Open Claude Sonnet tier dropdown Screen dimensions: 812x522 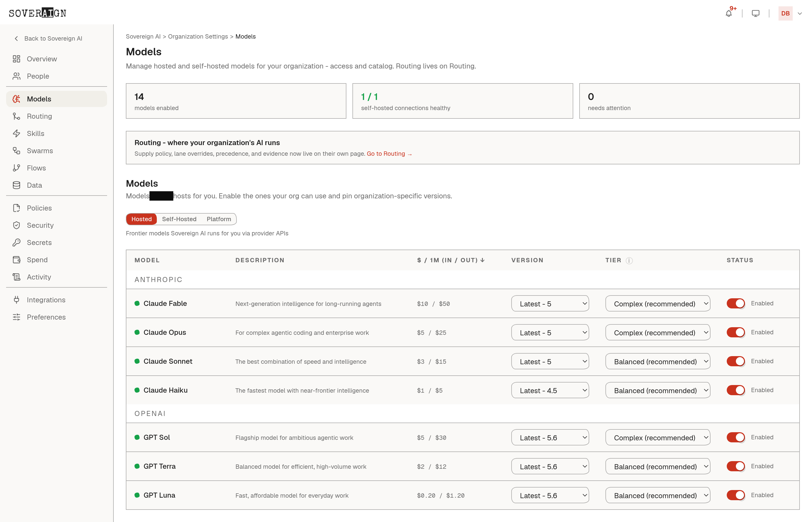point(658,361)
